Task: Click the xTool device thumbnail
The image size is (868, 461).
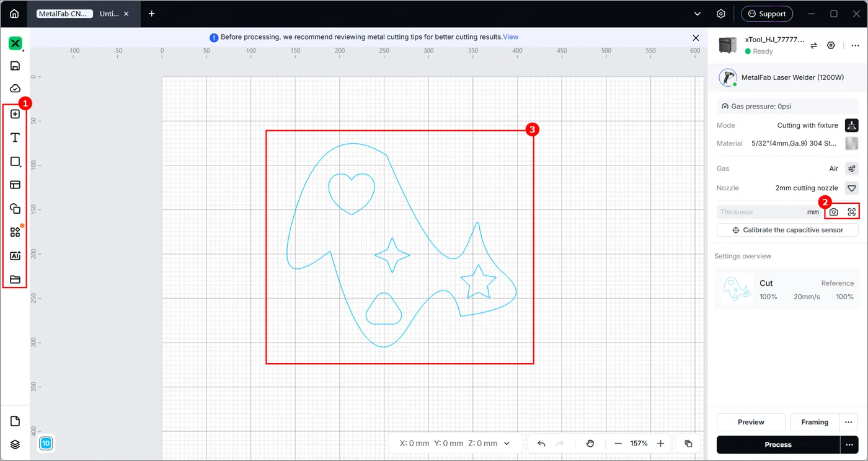Action: point(728,45)
